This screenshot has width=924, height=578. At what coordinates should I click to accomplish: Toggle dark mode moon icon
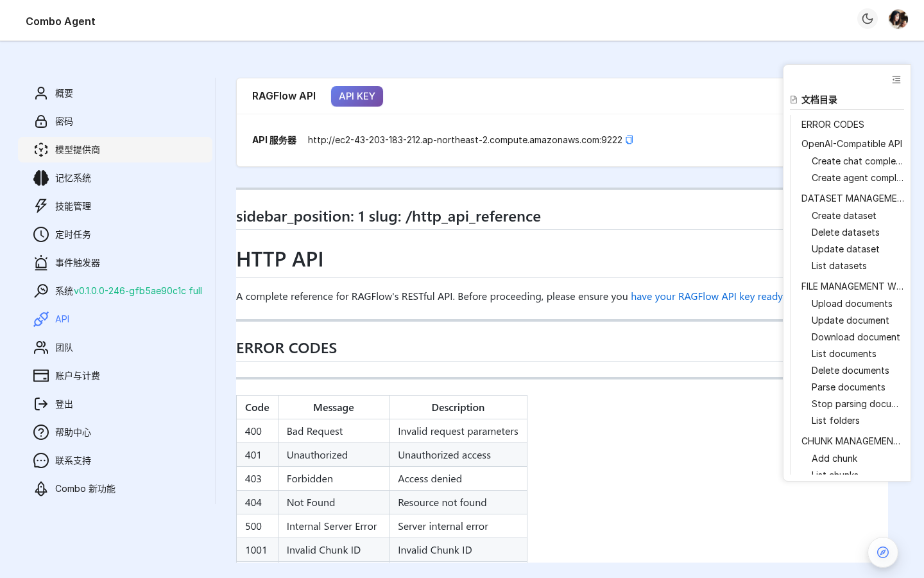[868, 19]
